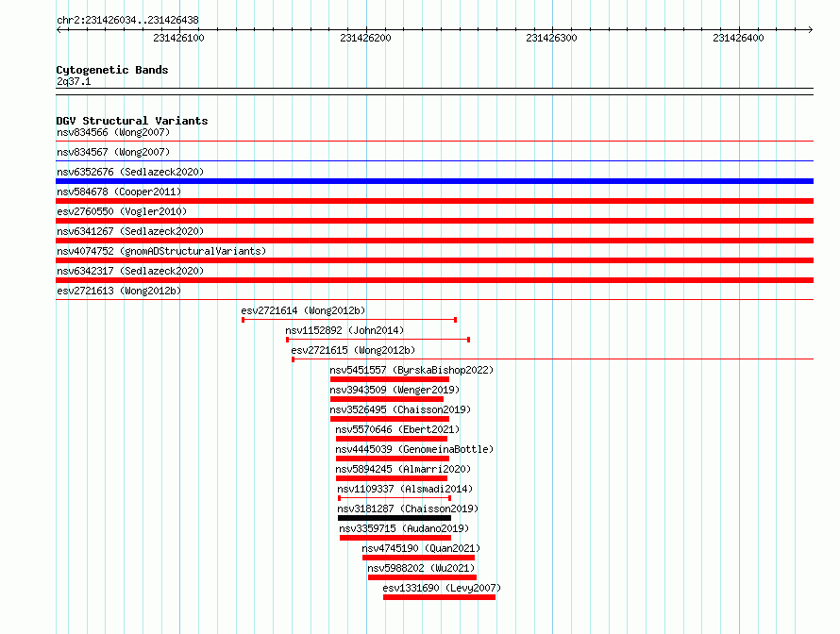Click the red nsv3359715 (Audano2019) bar
The width and height of the screenshot is (840, 634).
tap(395, 538)
